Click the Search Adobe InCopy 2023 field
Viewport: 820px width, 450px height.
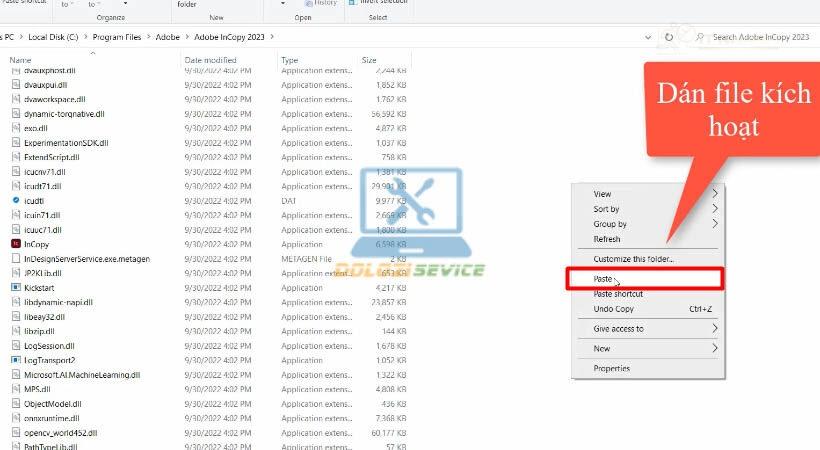pos(760,37)
